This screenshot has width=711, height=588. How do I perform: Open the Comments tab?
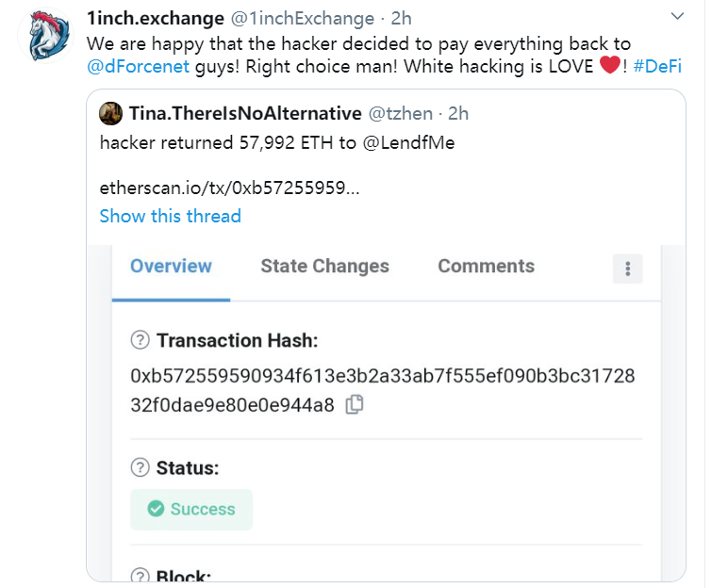pyautogui.click(x=486, y=267)
